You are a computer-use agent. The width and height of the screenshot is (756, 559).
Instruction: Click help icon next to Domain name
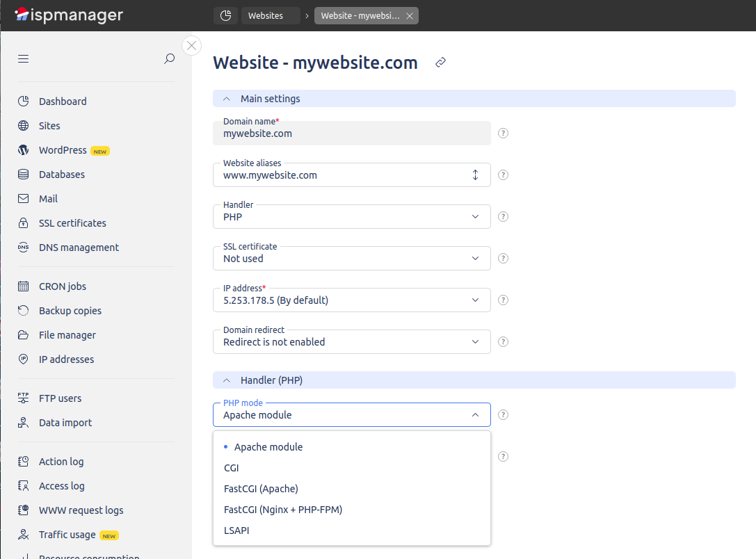(x=503, y=133)
